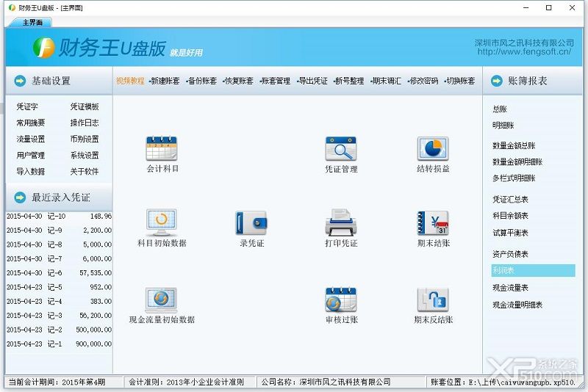Select voucher row 记-9 amount 2,200.00
Image resolution: width=588 pixels, height=392 pixels.
[x=59, y=231]
